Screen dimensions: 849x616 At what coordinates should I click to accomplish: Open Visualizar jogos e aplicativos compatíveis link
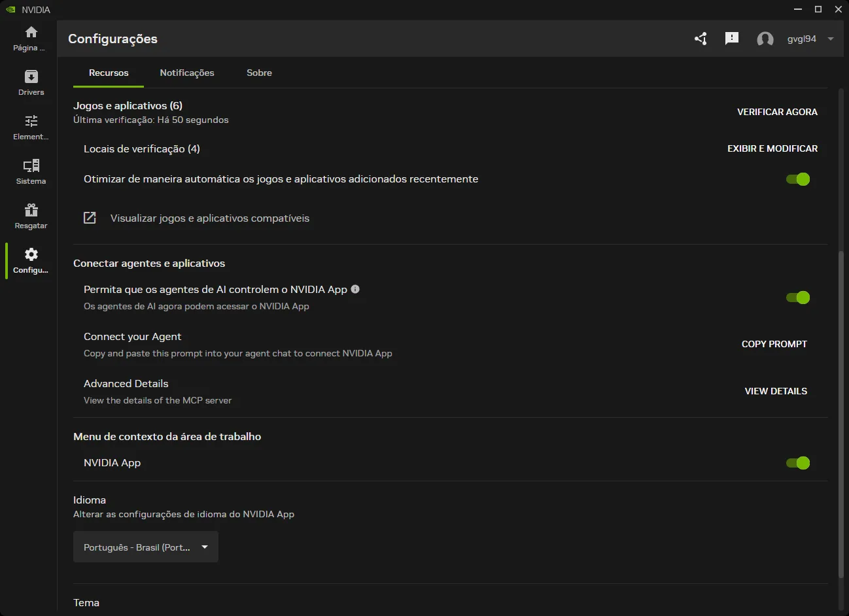click(210, 218)
